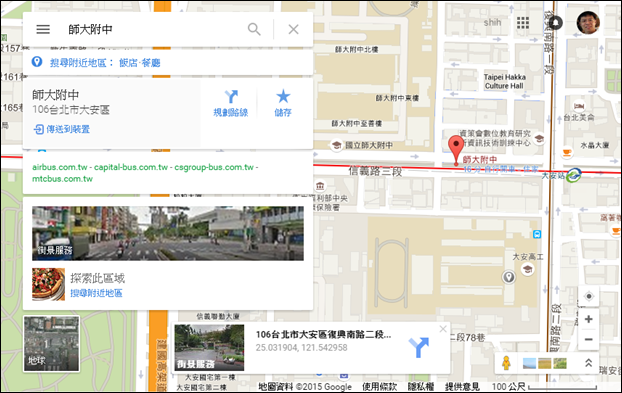
Task: Open the user account avatar
Action: point(588,23)
